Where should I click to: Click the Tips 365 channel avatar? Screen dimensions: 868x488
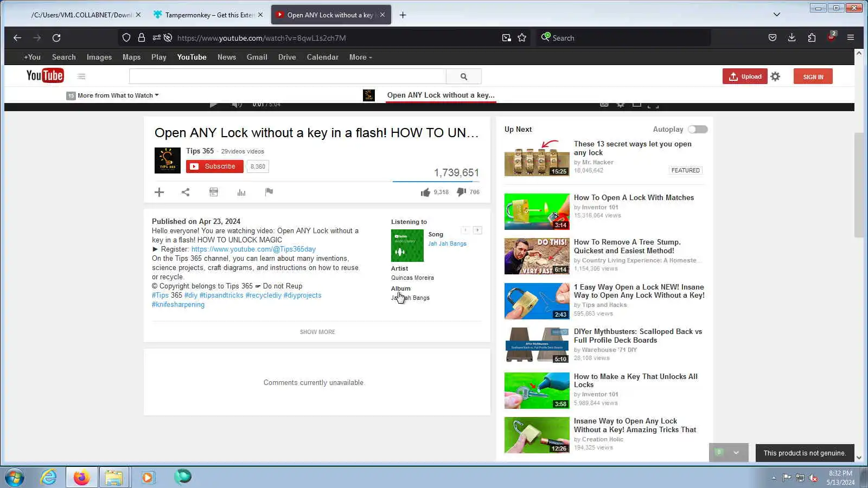[168, 160]
